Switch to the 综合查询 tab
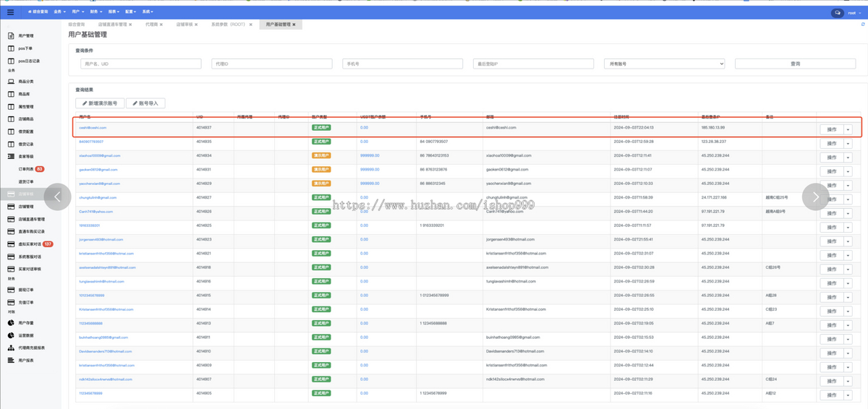Screen dimensions: 868x409 [77, 25]
